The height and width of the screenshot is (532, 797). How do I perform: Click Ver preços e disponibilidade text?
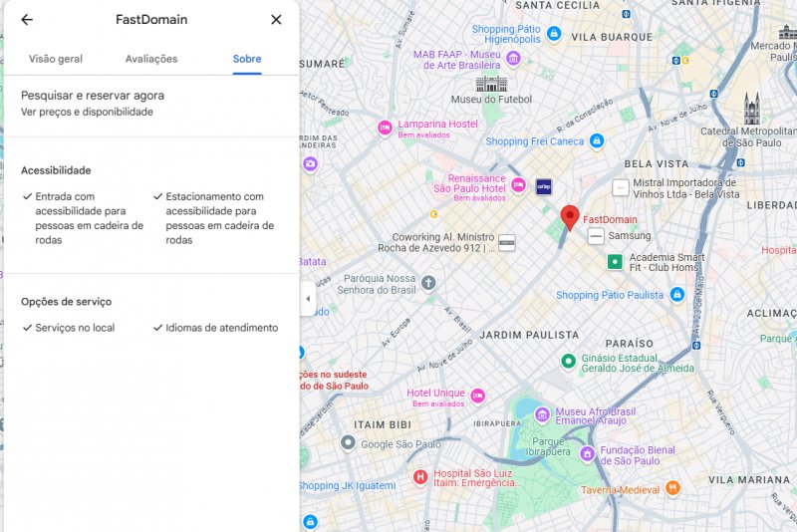coord(87,112)
